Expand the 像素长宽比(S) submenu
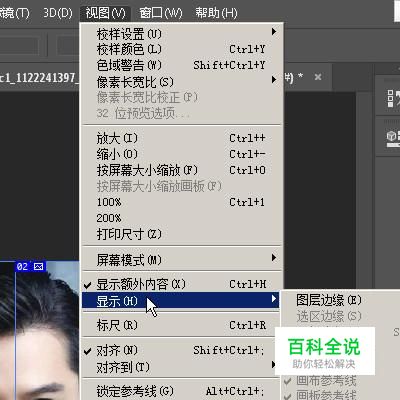This screenshot has width=400, height=400. point(182,81)
